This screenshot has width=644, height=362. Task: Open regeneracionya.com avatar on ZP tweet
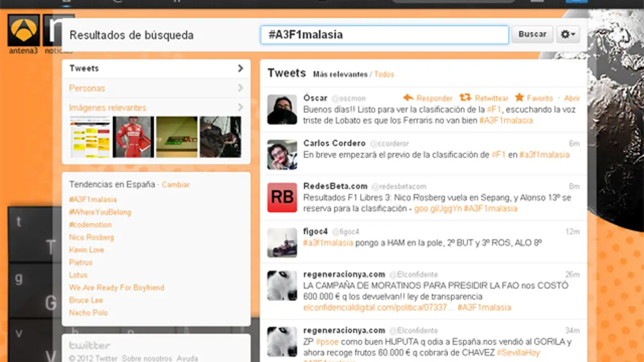282,342
